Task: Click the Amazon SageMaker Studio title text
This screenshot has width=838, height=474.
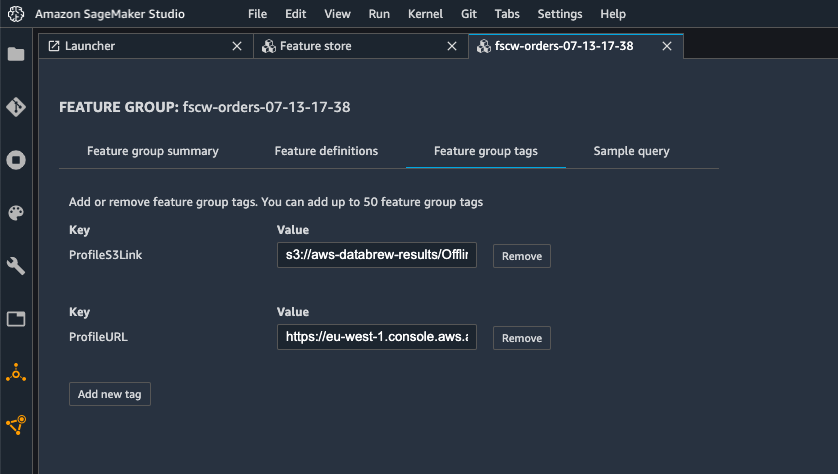Action: click(x=110, y=14)
